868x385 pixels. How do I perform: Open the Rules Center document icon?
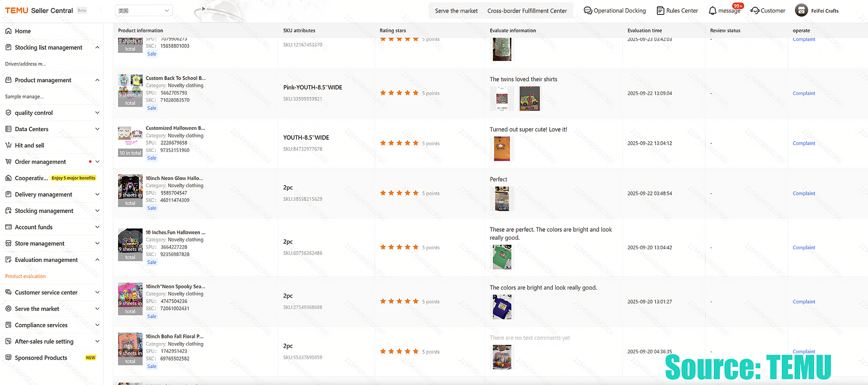[x=660, y=11]
